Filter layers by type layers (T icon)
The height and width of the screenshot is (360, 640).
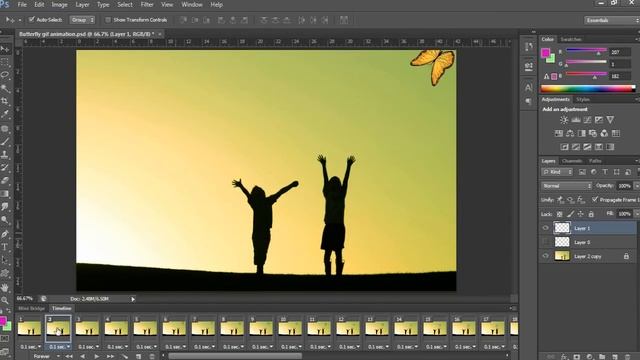tap(605, 172)
